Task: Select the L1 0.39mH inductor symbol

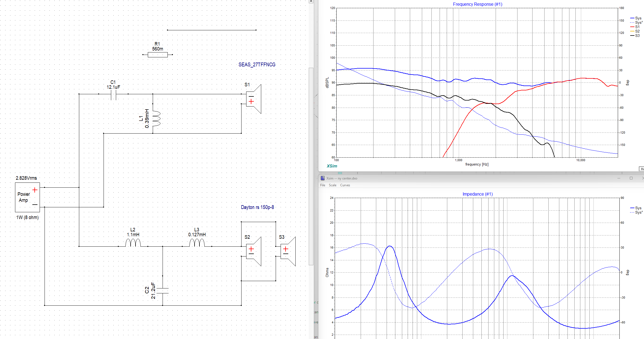Action: coord(156,118)
